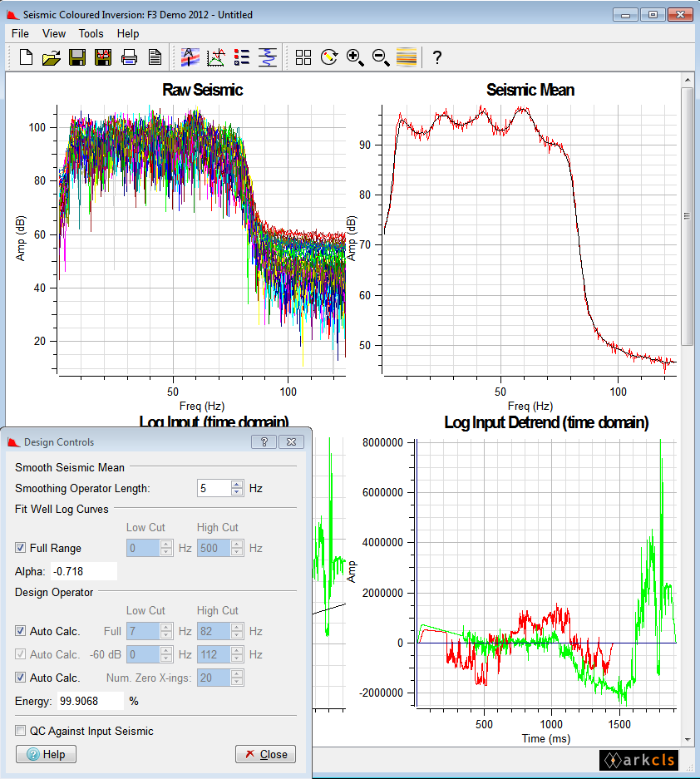Open the Tools menu
700x779 pixels.
[91, 33]
